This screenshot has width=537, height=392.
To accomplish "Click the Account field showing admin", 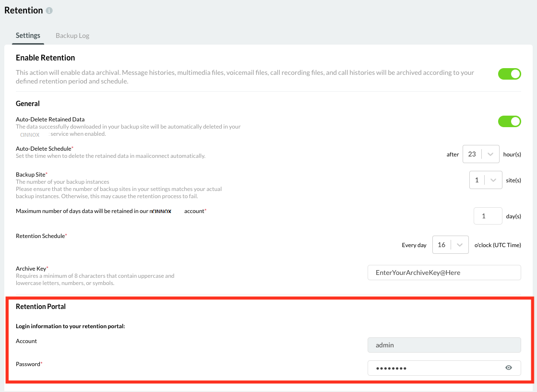I will coord(444,345).
